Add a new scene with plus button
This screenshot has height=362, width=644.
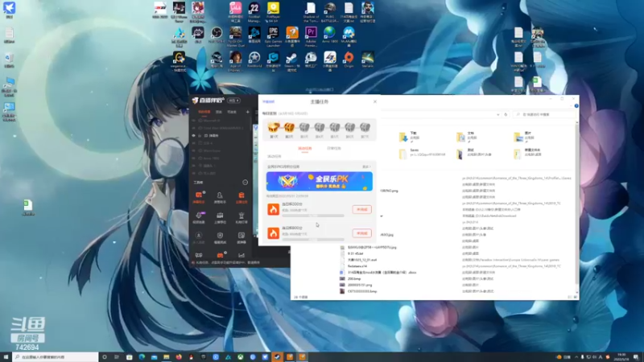[248, 112]
